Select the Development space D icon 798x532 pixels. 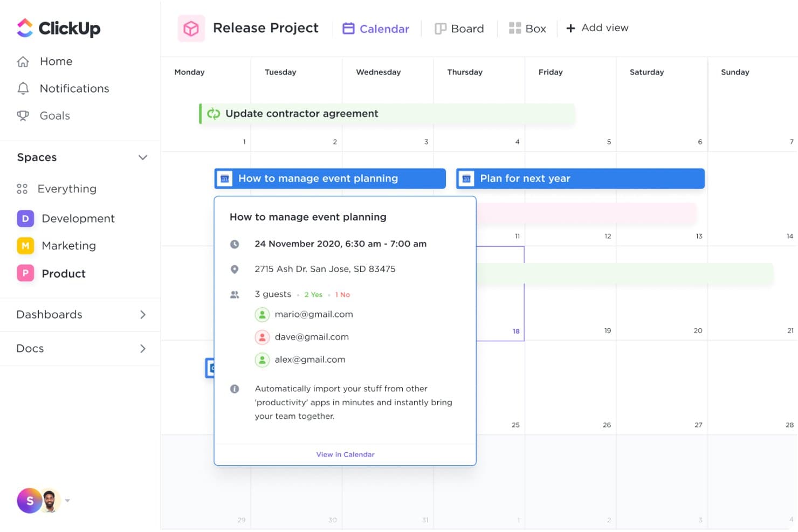[x=25, y=218]
